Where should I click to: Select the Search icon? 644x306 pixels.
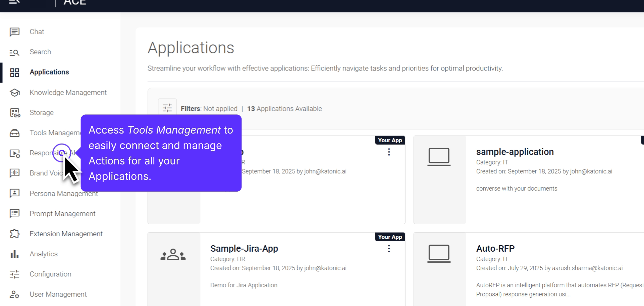point(15,52)
